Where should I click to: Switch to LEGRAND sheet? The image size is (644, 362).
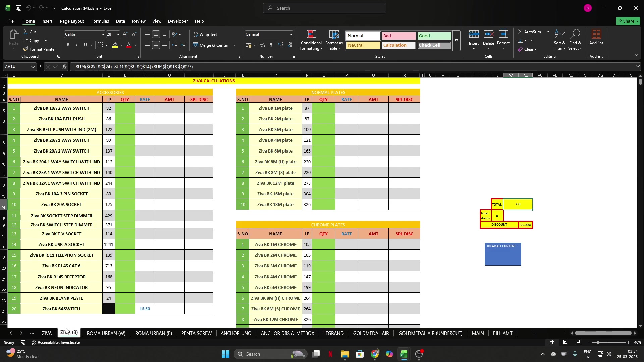[333, 333]
